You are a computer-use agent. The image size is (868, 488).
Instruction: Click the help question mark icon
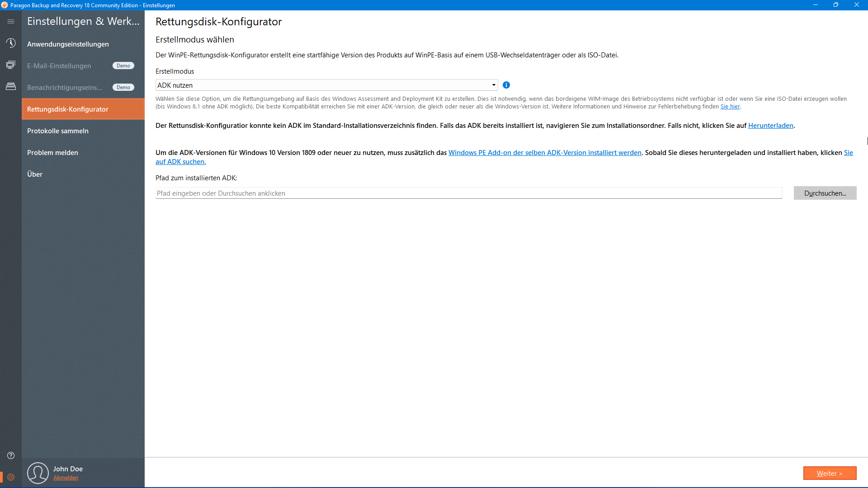click(11, 455)
